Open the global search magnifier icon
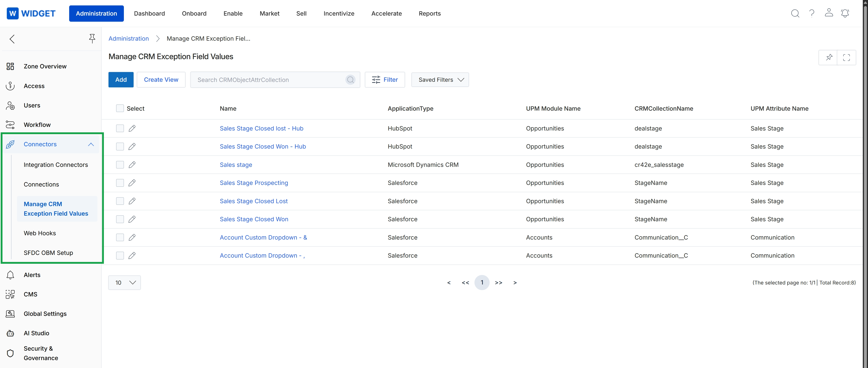This screenshot has width=868, height=368. (795, 14)
